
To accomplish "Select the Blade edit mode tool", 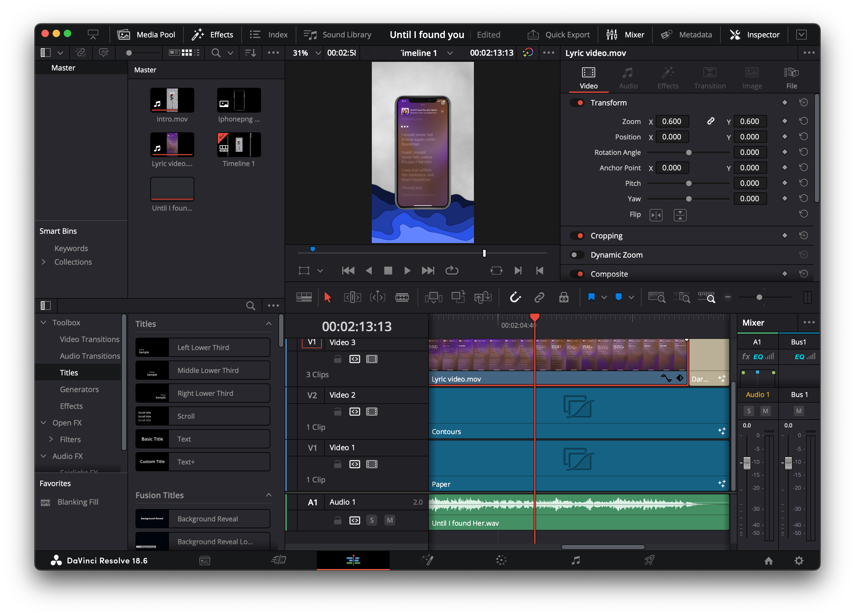I will coord(402,297).
